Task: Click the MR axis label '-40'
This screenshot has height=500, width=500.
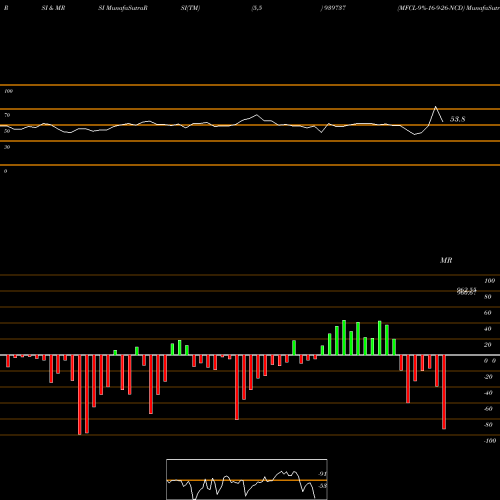Action: [488, 393]
